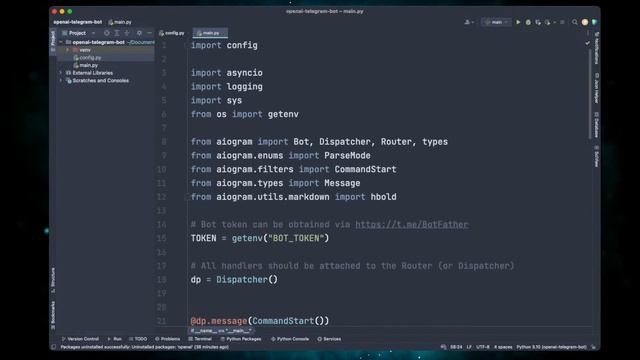Open the profiler run dropdown arrow
This screenshot has height=360, width=640.
555,22
